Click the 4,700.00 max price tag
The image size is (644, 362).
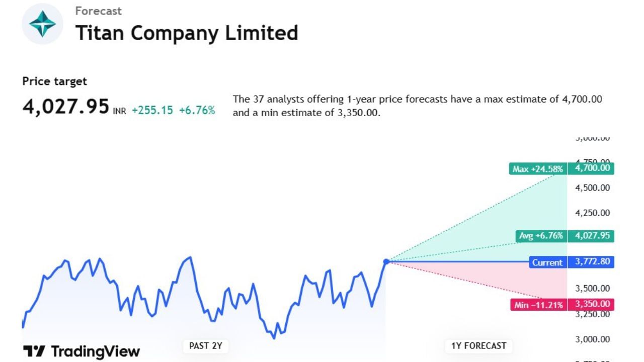click(x=591, y=168)
